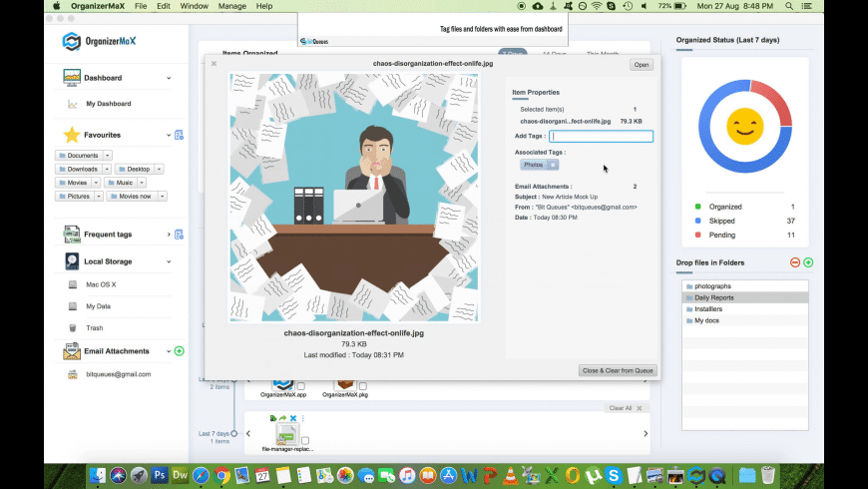Remove folder with red minus icon
Viewport: 868px width, 489px height.
click(x=795, y=262)
